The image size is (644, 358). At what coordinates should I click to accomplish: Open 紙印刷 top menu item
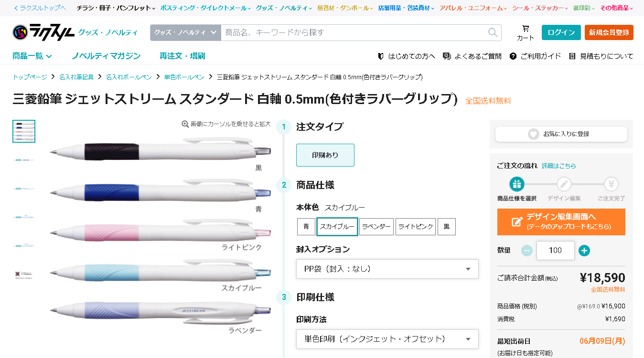click(584, 8)
